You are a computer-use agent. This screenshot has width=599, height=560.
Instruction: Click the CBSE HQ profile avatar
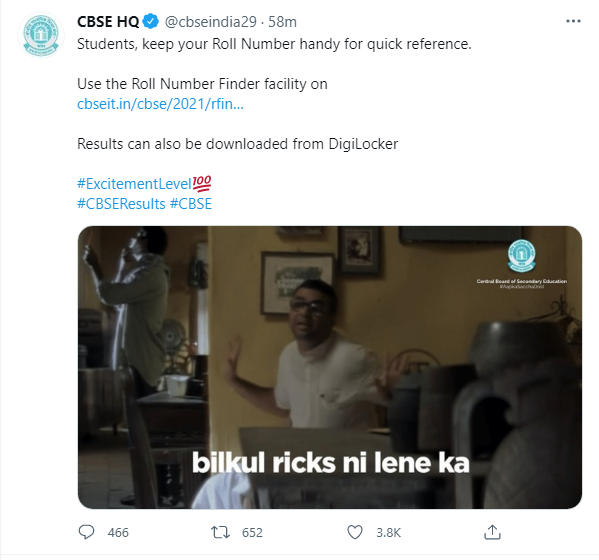pos(41,35)
